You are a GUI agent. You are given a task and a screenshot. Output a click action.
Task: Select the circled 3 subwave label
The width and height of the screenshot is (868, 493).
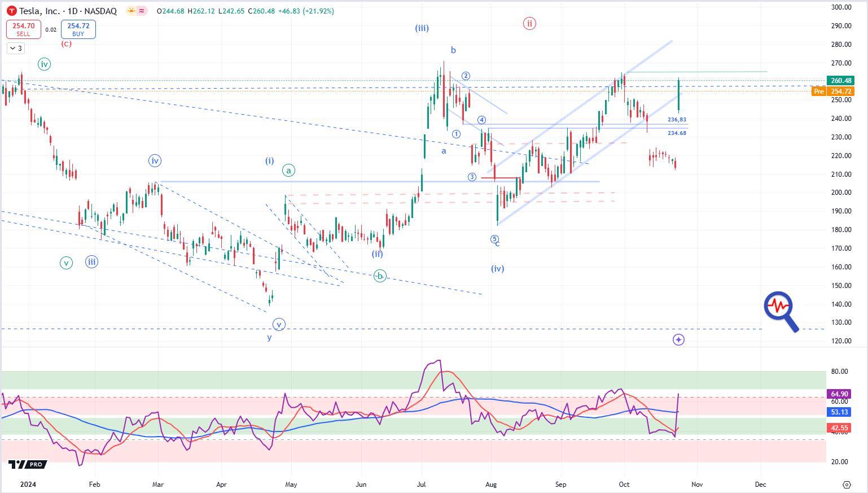472,177
